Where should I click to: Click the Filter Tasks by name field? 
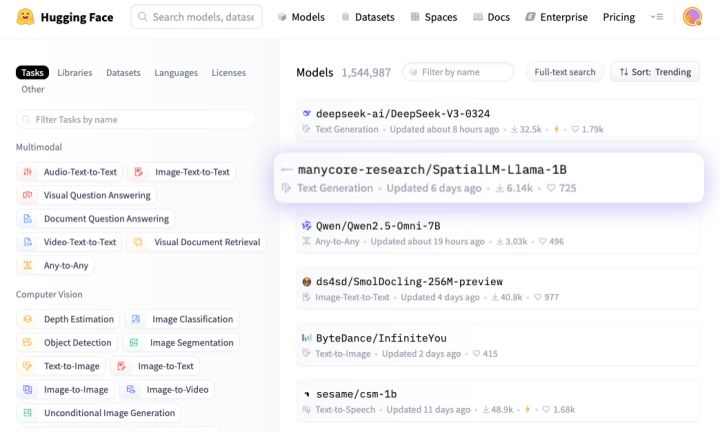pyautogui.click(x=136, y=119)
